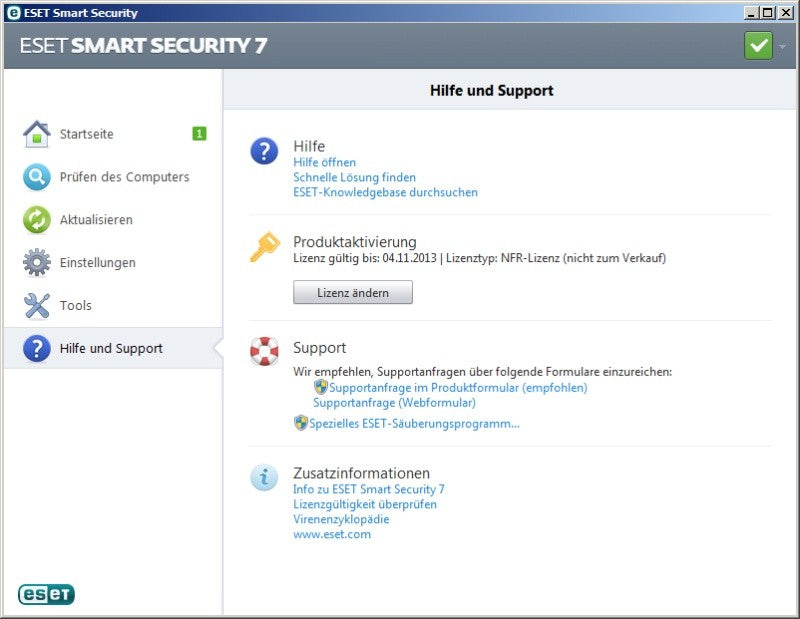This screenshot has width=800, height=619.
Task: Open the Hilfe öffnen link
Action: [x=324, y=162]
